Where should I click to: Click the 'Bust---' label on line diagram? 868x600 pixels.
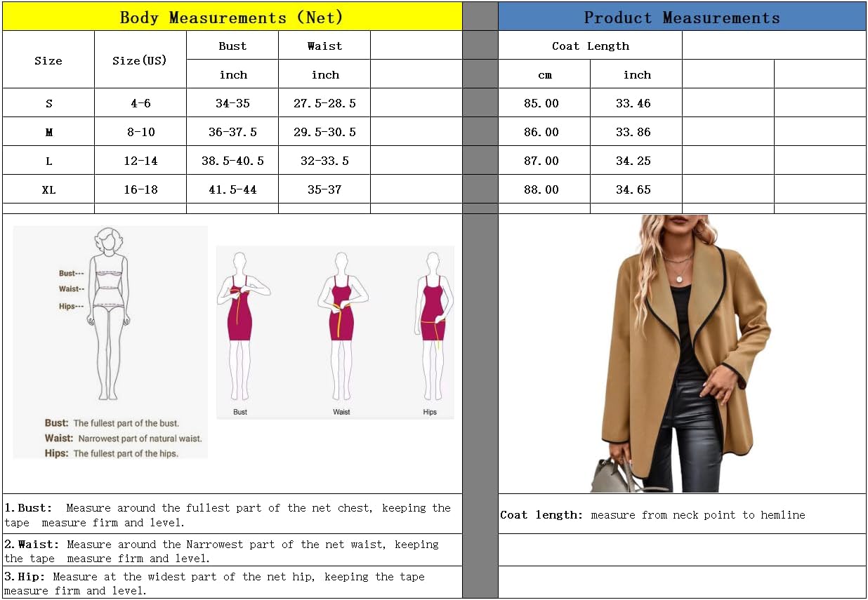pos(72,274)
